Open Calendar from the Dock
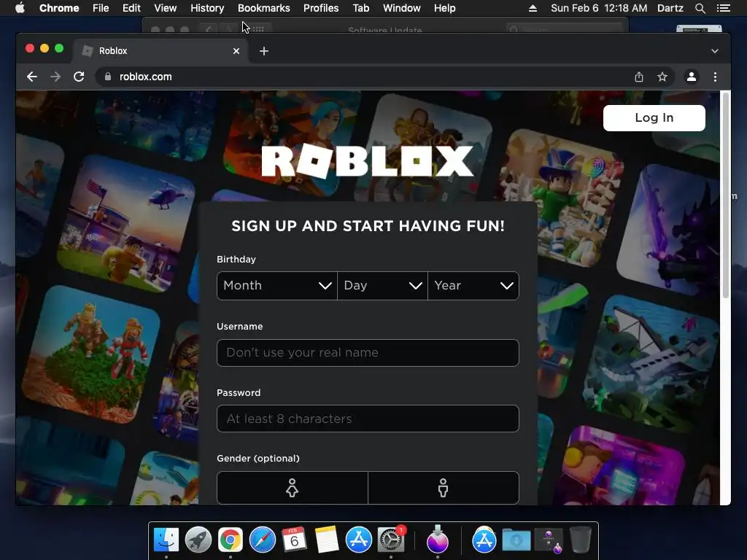 295,540
